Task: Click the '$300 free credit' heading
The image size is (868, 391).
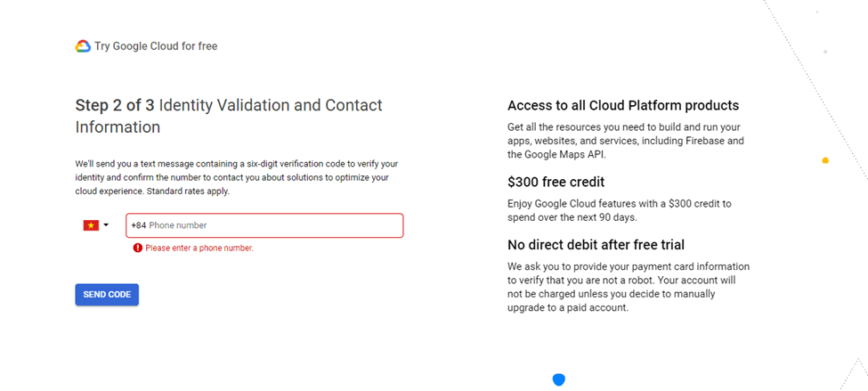Action: [556, 182]
